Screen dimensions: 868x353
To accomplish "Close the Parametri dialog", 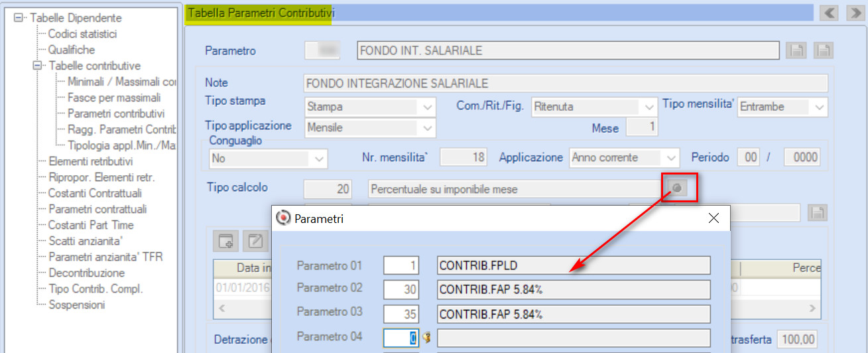I will coord(714,218).
